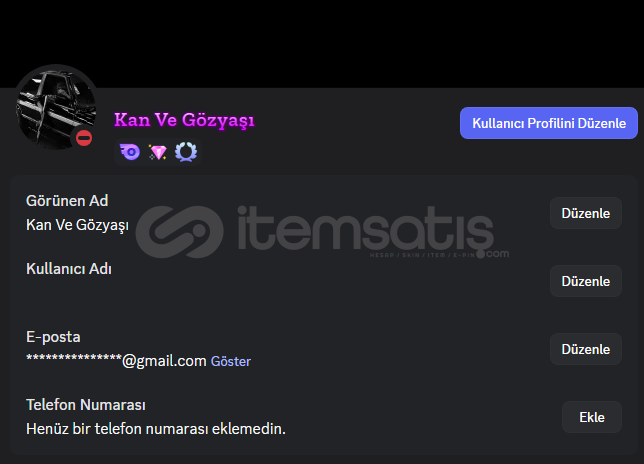Screen dimensions: 644x464
Task: Click the laurel wreath badge icon
Action: click(186, 152)
